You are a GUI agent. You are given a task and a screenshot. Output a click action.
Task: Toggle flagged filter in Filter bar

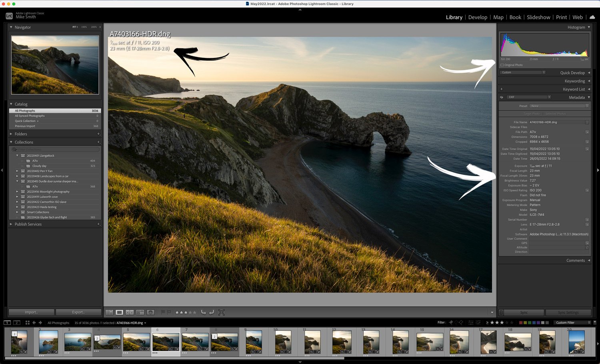tap(451, 322)
